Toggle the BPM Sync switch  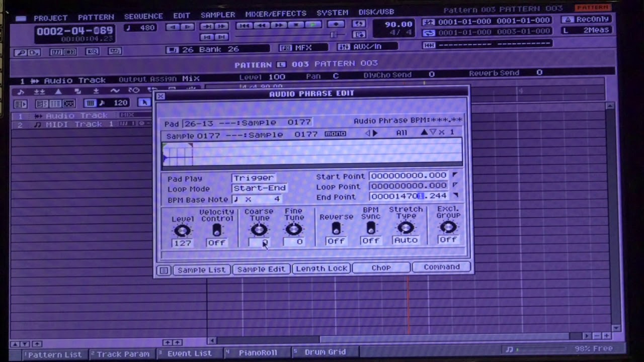tap(371, 228)
